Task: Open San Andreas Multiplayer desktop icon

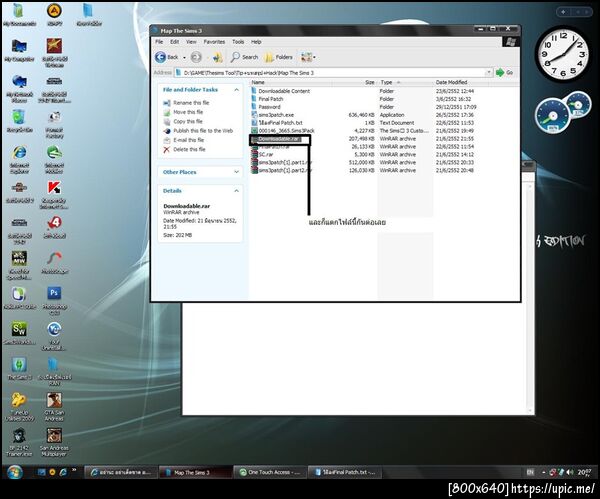Action: [x=54, y=442]
